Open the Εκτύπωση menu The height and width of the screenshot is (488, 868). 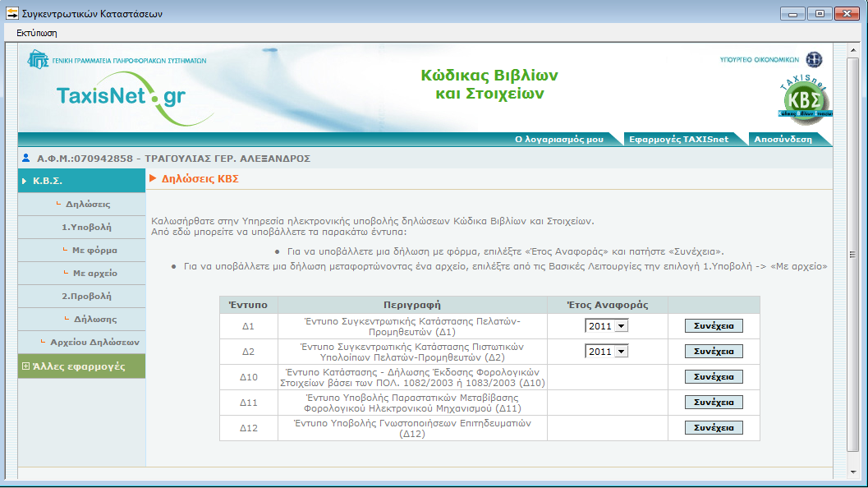[x=36, y=33]
